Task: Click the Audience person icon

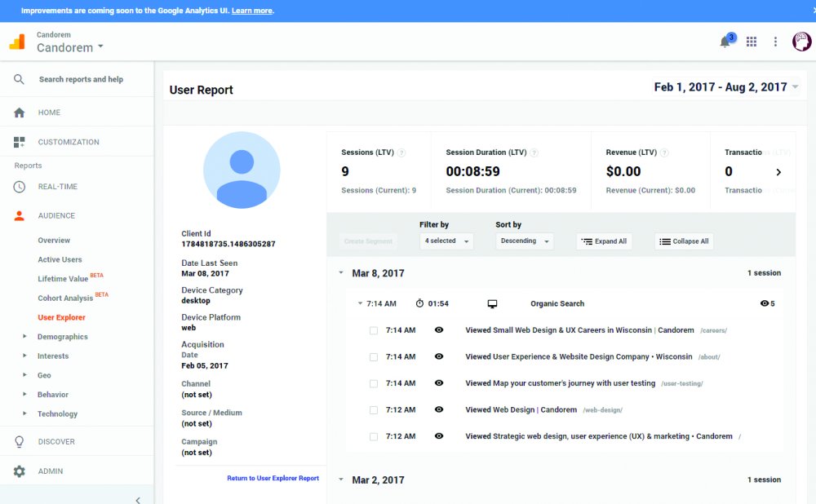Action: [20, 216]
